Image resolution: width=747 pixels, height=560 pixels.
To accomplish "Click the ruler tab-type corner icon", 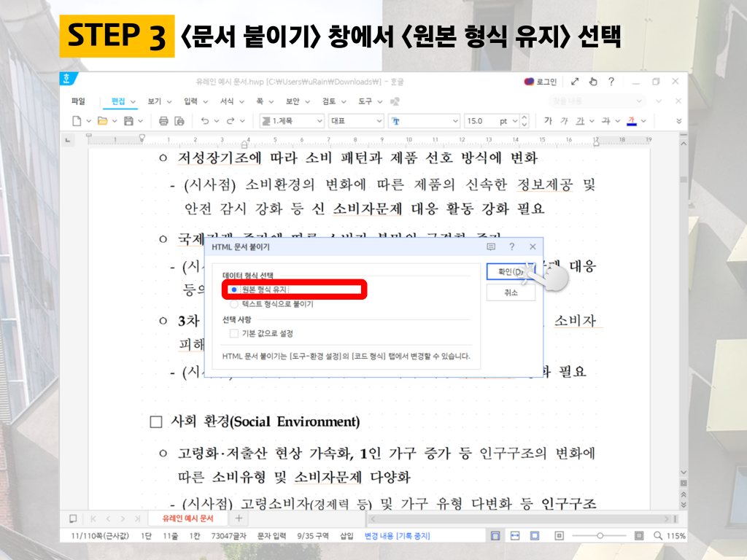I will [68, 140].
